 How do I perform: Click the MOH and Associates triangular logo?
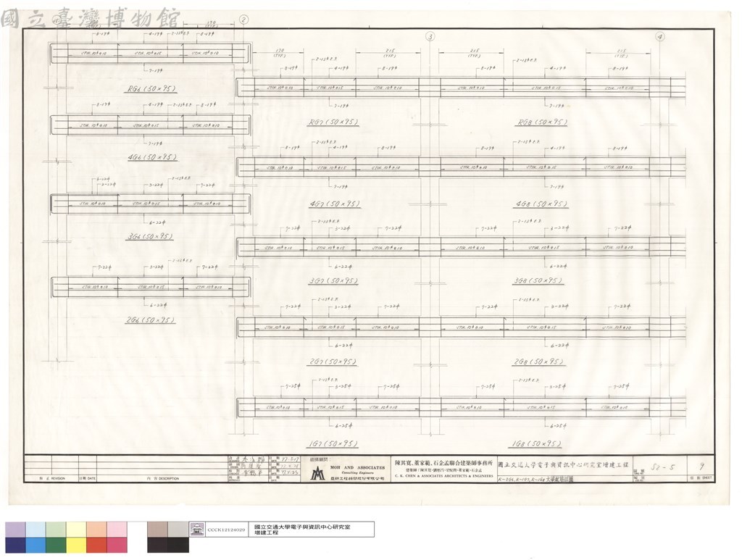click(317, 472)
